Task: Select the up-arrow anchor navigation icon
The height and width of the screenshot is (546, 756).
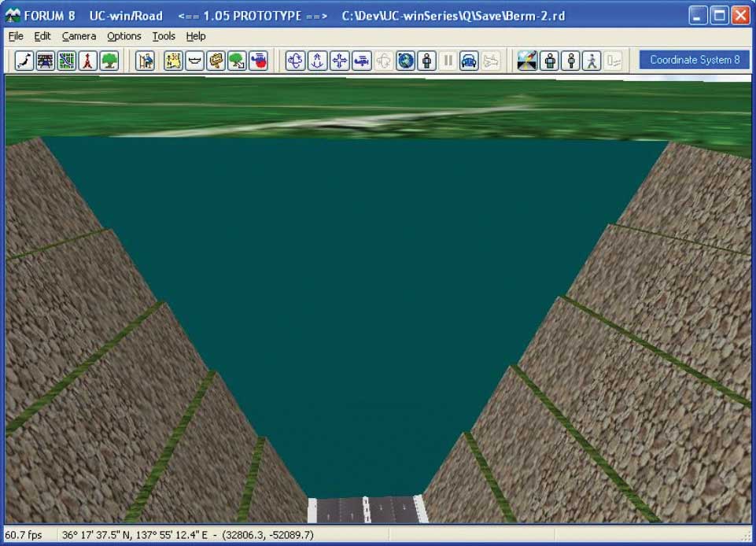Action: pos(317,61)
